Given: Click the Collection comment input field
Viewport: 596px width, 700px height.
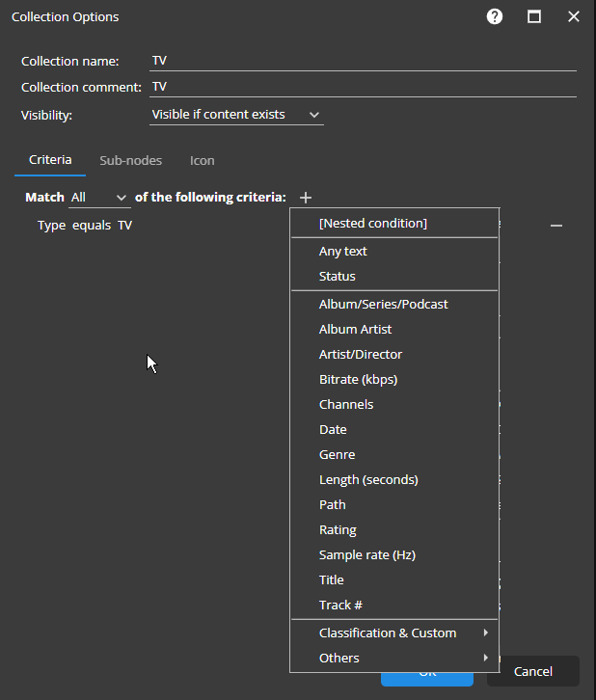Looking at the screenshot, I should point(363,87).
